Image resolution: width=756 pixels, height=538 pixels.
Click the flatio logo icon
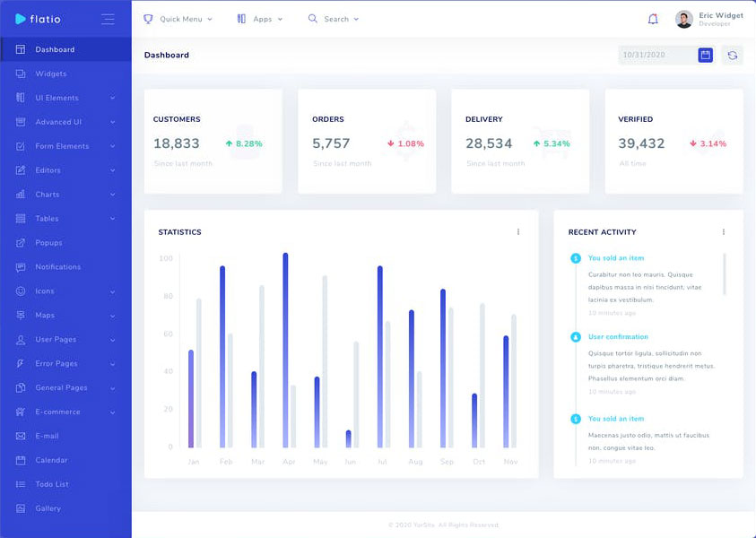(x=21, y=19)
